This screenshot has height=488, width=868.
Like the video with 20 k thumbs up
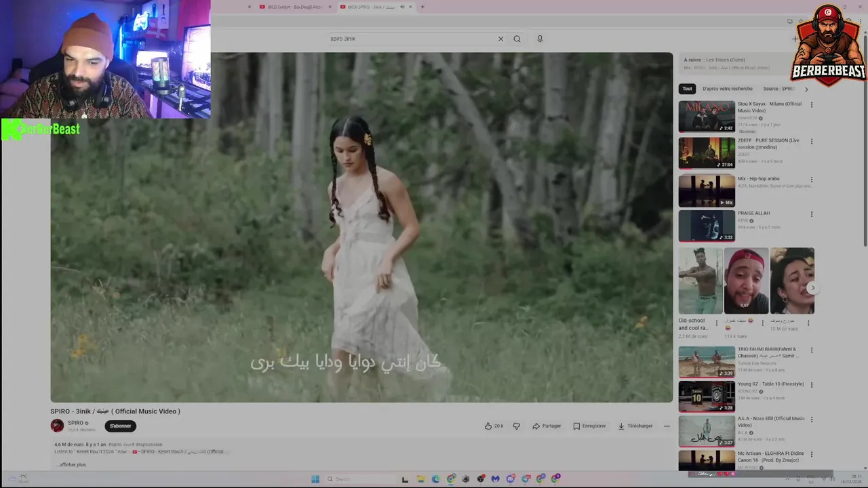(494, 426)
